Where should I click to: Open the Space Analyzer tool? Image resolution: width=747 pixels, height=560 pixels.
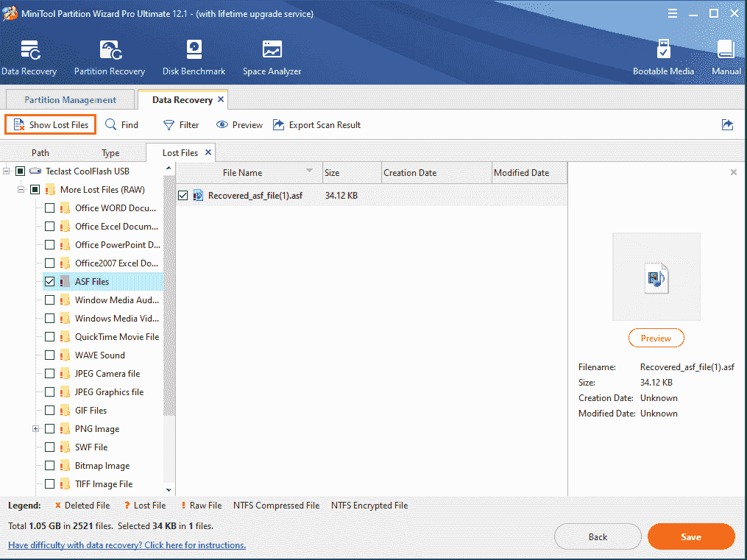272,58
